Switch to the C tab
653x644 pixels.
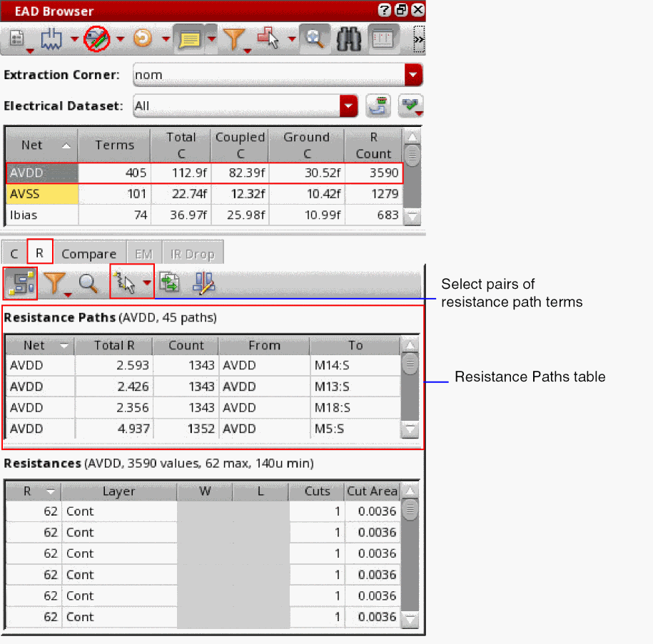coord(14,254)
